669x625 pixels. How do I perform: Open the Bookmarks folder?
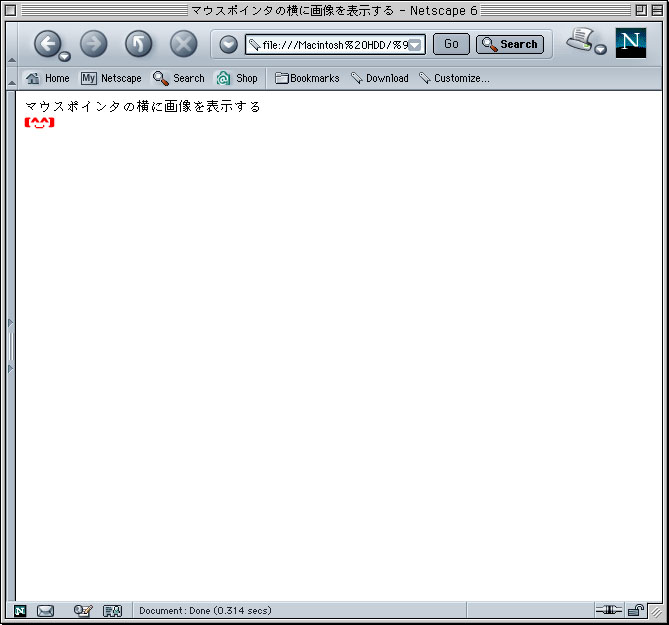[307, 78]
